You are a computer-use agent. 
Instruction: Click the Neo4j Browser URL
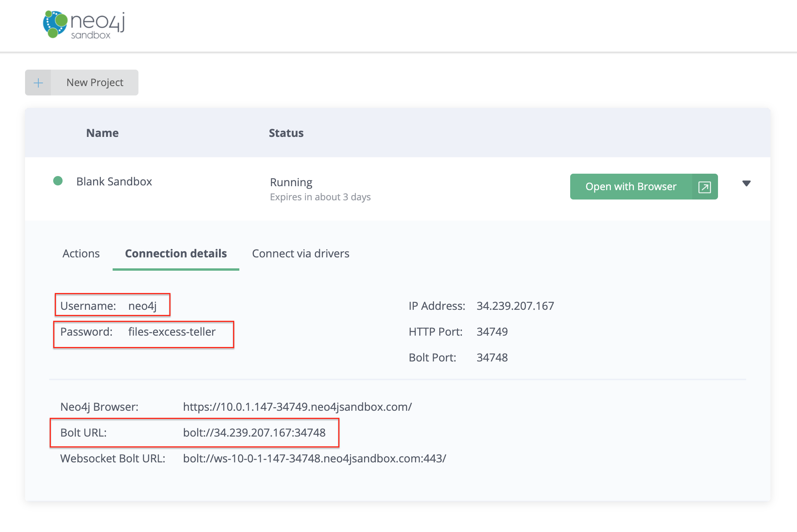[x=297, y=407]
